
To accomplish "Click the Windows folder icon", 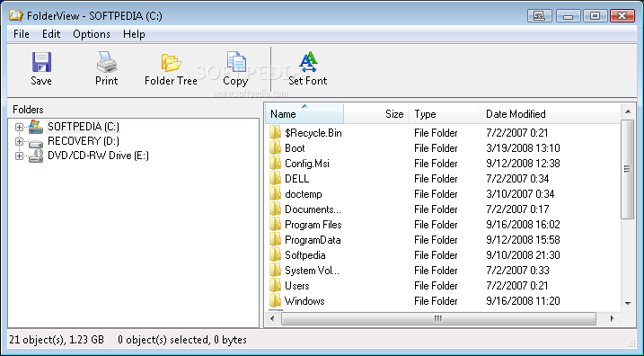I will (275, 301).
